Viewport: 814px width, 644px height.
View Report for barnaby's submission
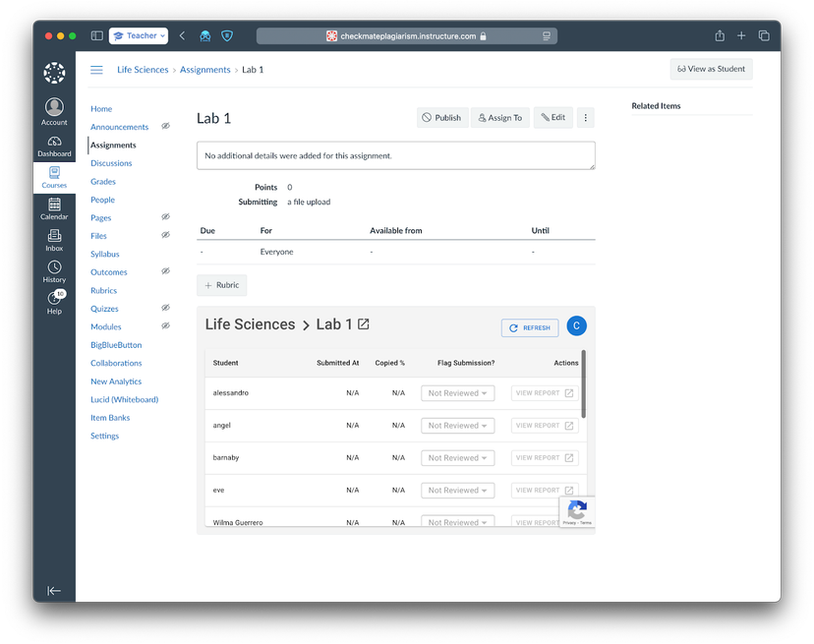(x=544, y=457)
